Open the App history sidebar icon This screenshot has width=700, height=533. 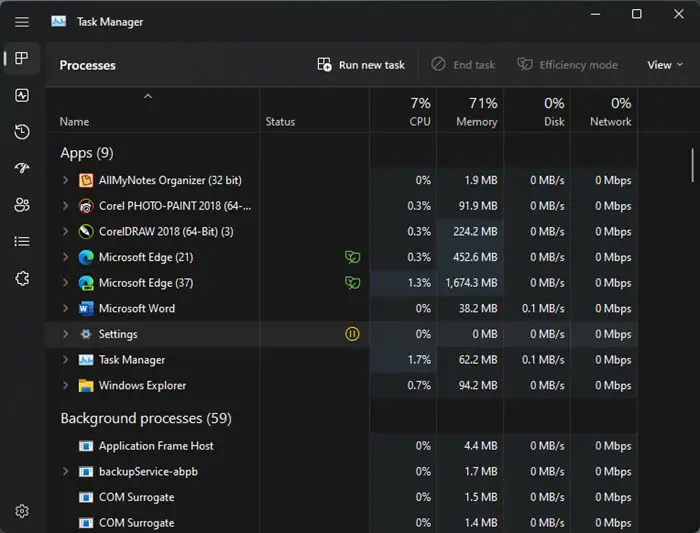point(22,132)
